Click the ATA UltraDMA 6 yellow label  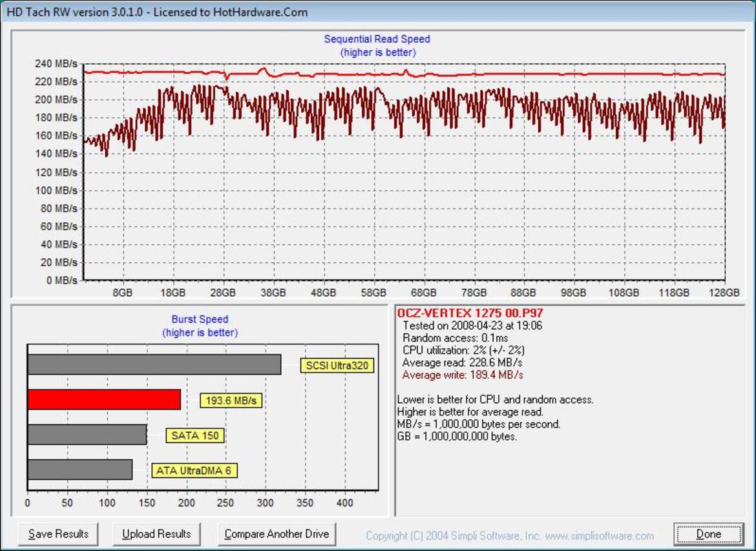click(x=194, y=470)
